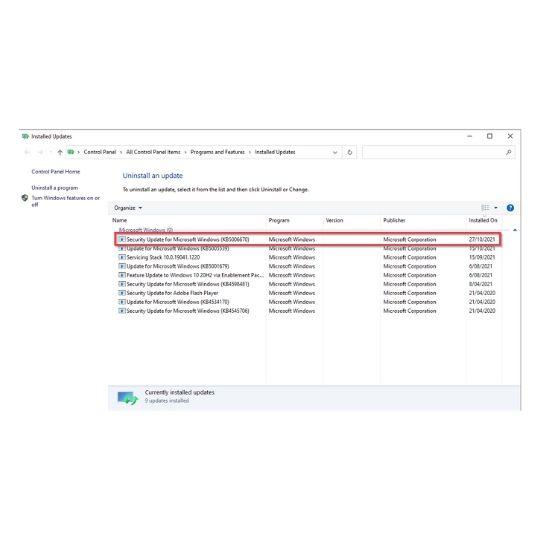
Task: Click the Up arrow to parent folder
Action: (x=60, y=152)
